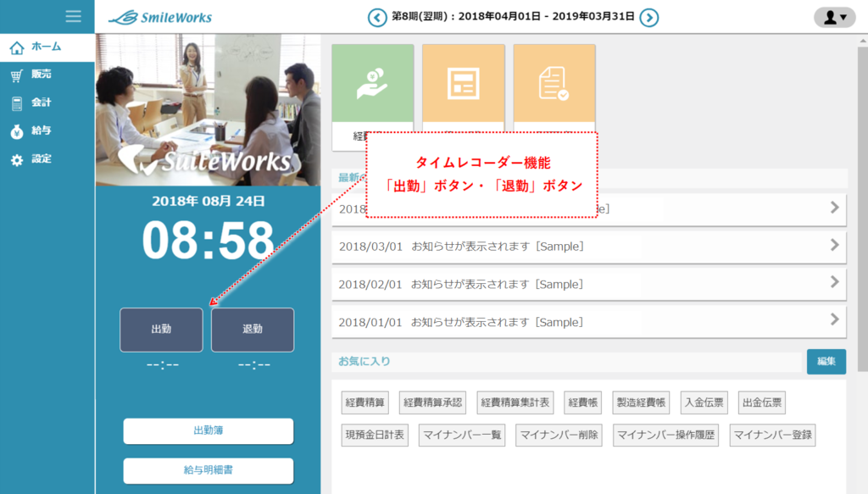
Task: Go to previous fiscal period arrow
Action: click(377, 18)
